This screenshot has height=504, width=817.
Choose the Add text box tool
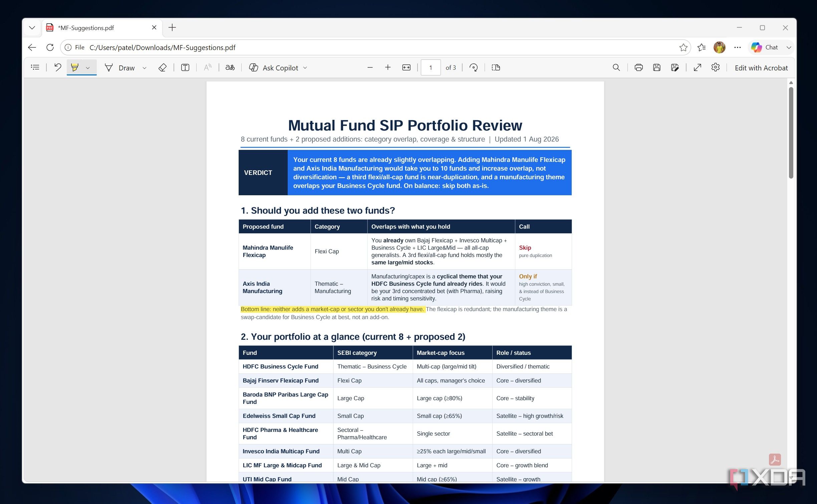(185, 68)
